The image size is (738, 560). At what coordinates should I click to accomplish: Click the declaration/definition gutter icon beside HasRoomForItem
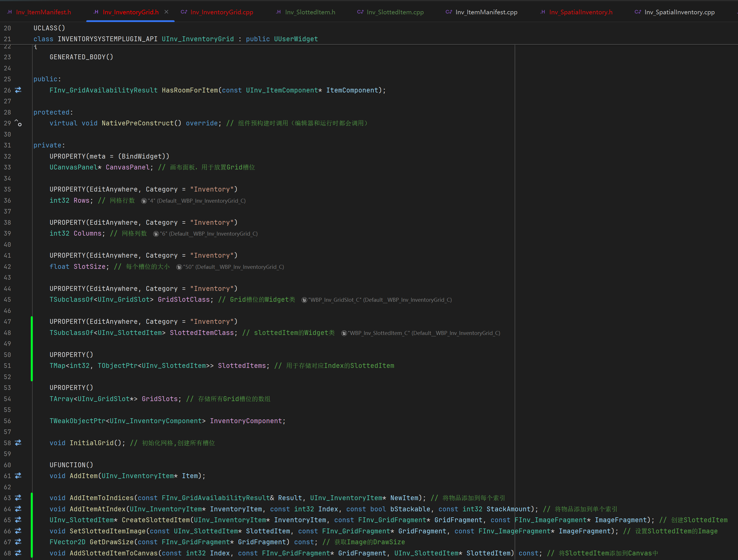[18, 90]
